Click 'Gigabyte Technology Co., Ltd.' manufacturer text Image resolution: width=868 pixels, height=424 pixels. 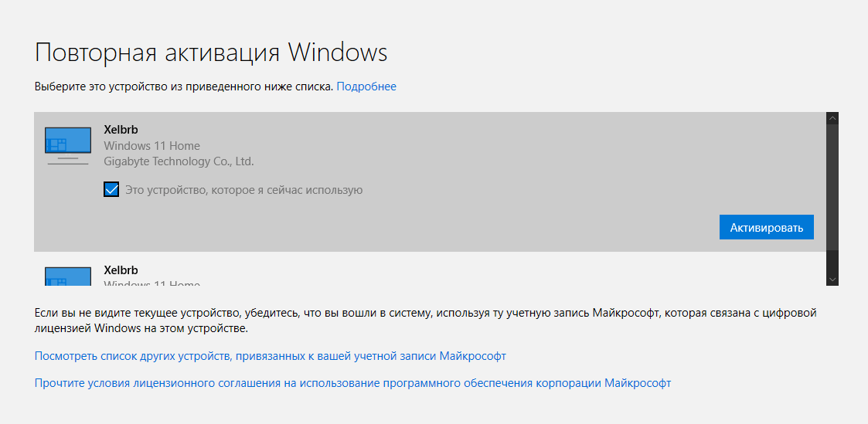pos(179,161)
